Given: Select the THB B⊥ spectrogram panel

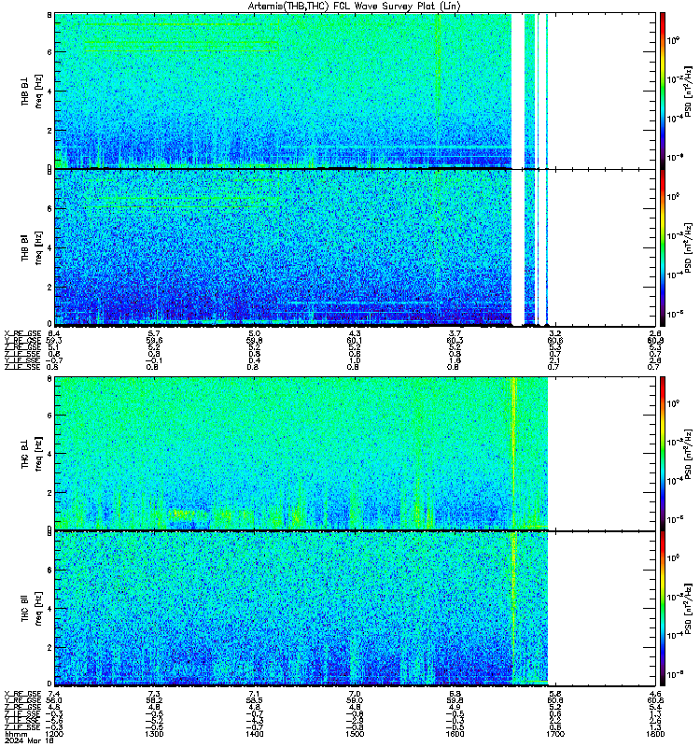Looking at the screenshot, I should [x=355, y=91].
